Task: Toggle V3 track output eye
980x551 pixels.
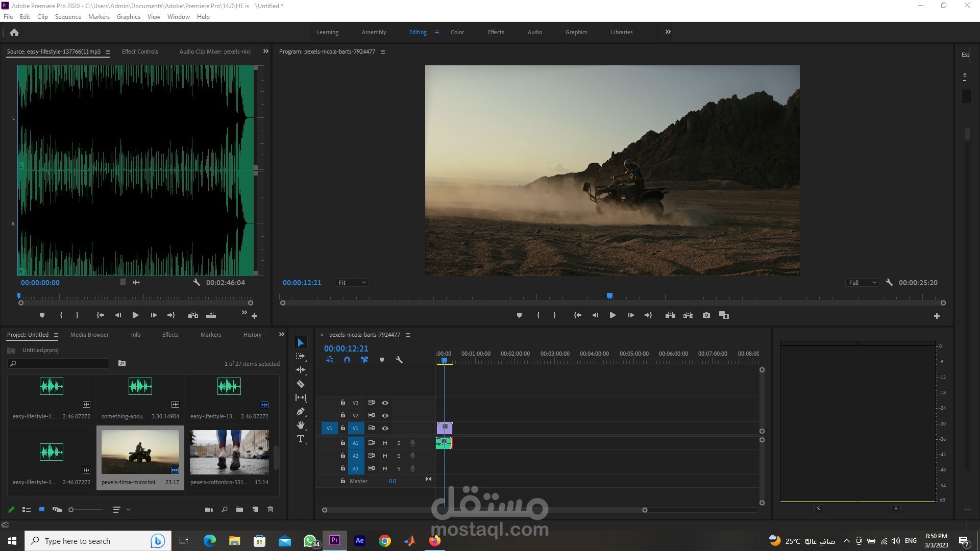Action: pos(385,403)
